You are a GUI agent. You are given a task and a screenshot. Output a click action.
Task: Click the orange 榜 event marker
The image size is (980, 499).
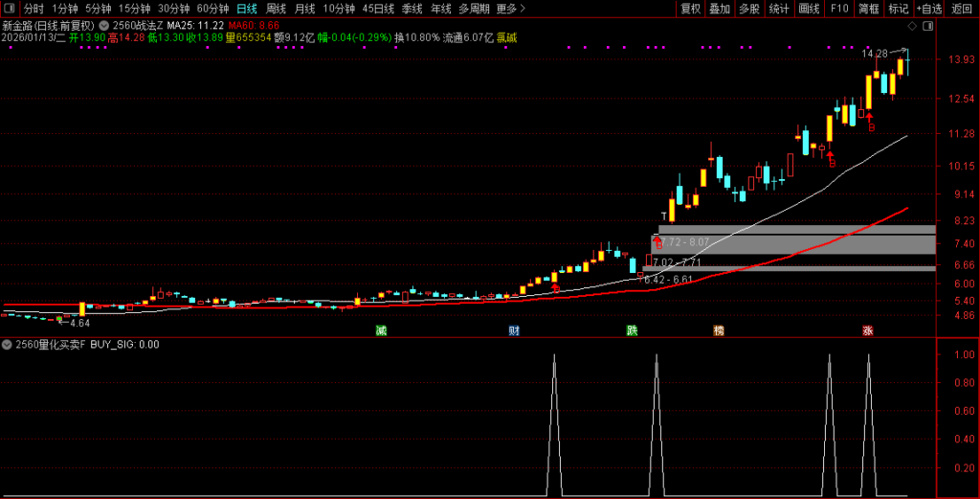pyautogui.click(x=718, y=330)
